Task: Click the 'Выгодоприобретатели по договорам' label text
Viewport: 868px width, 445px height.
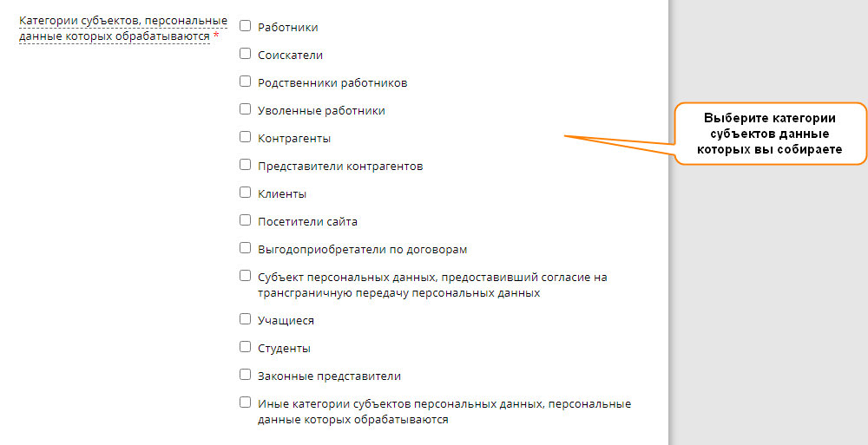Action: (362, 250)
